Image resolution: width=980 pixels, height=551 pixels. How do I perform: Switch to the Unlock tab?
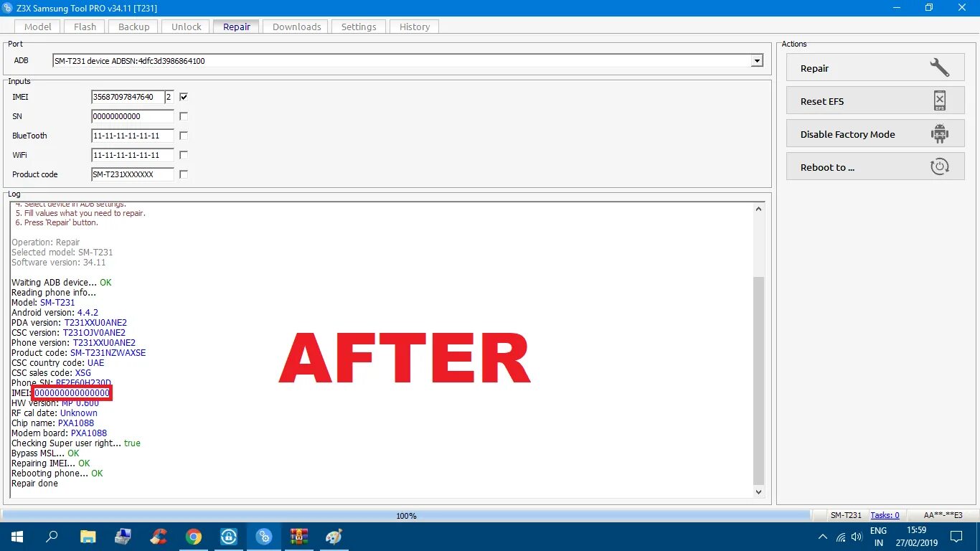pyautogui.click(x=187, y=27)
